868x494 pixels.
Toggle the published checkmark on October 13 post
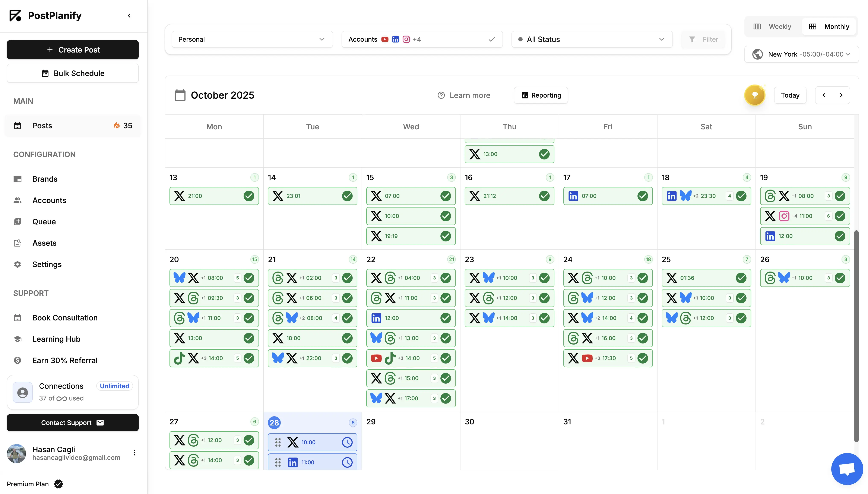click(249, 196)
